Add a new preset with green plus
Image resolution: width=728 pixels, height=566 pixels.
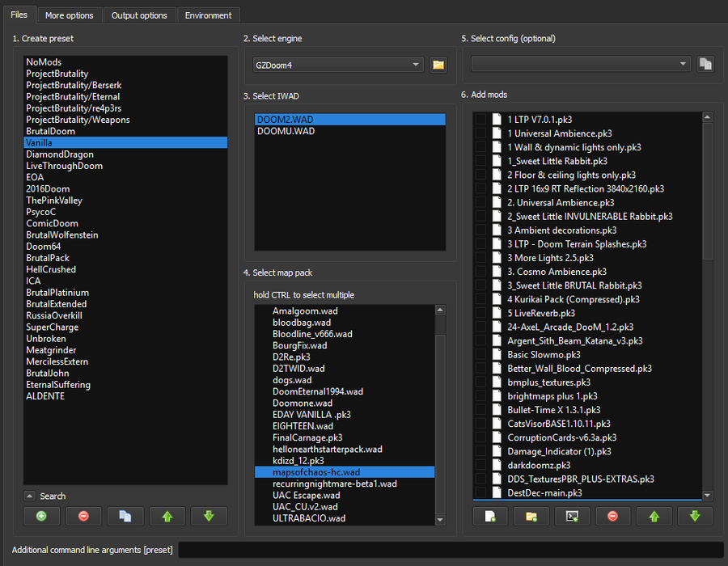[x=41, y=516]
